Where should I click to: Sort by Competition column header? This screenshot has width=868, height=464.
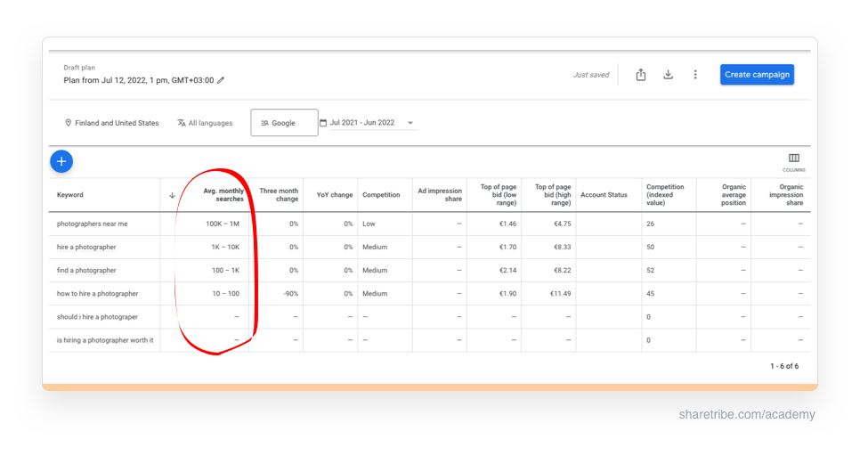(x=381, y=195)
